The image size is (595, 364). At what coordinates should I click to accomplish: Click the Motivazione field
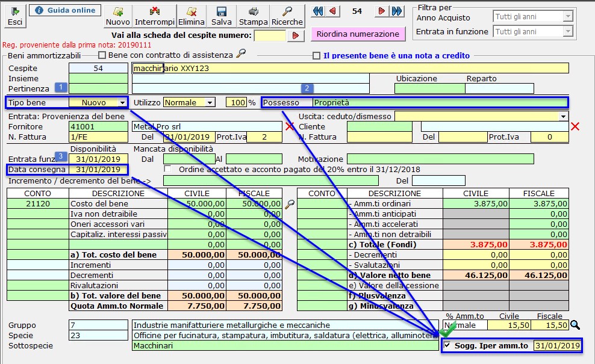pyautogui.click(x=441, y=159)
